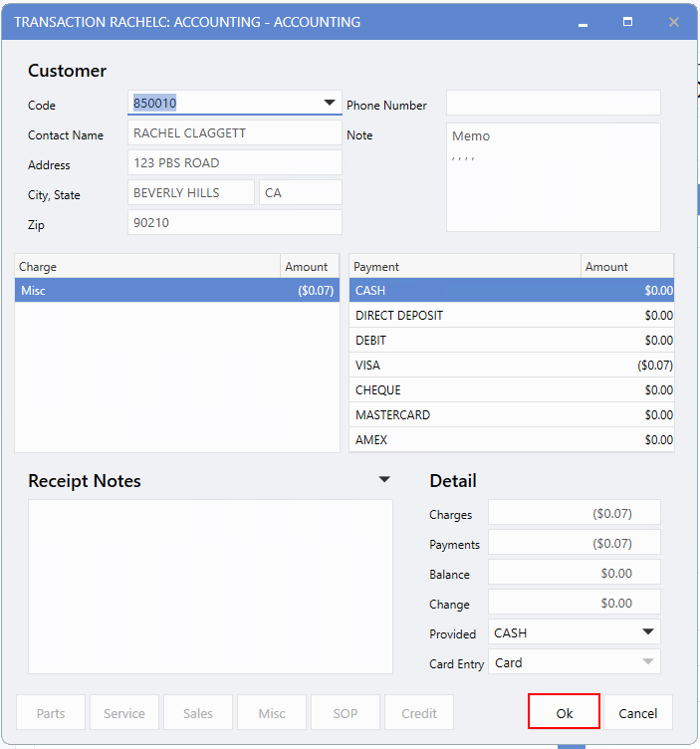700x749 pixels.
Task: Maximize the transaction window
Action: pyautogui.click(x=627, y=21)
